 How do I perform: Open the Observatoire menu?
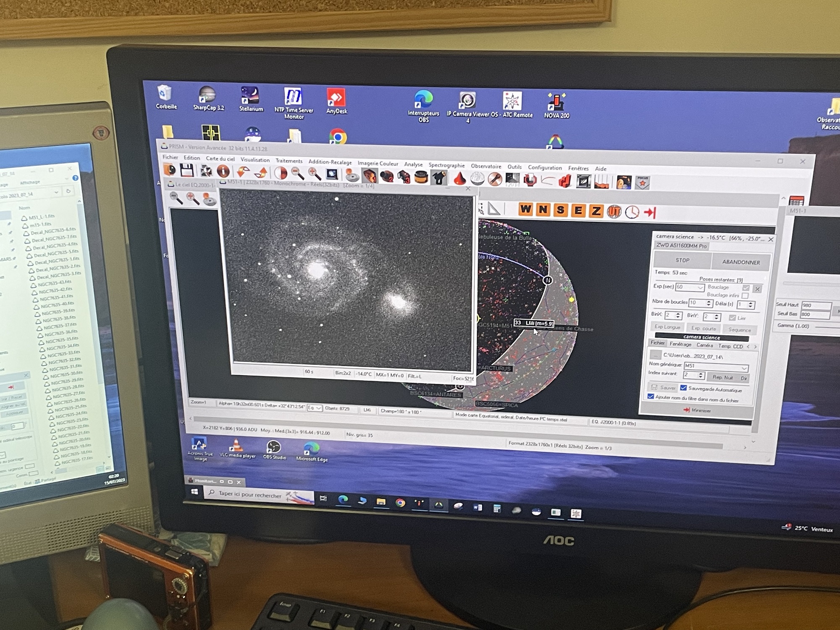click(486, 166)
